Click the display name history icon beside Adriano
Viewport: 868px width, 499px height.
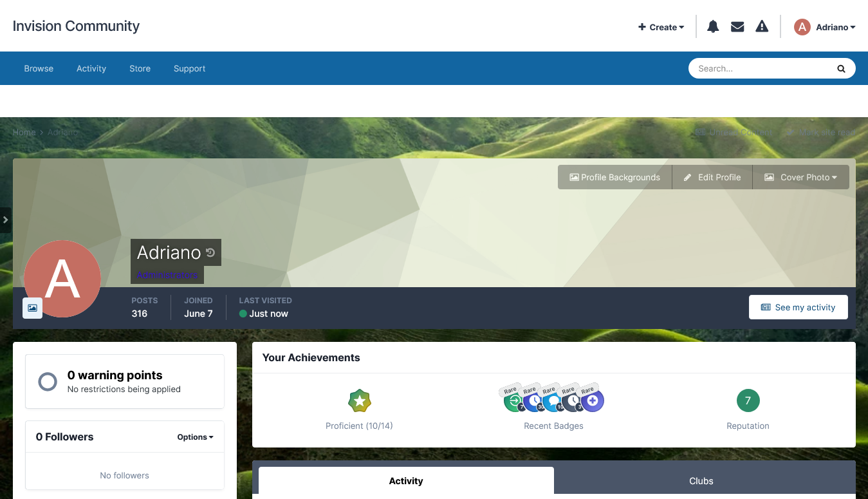tap(210, 252)
